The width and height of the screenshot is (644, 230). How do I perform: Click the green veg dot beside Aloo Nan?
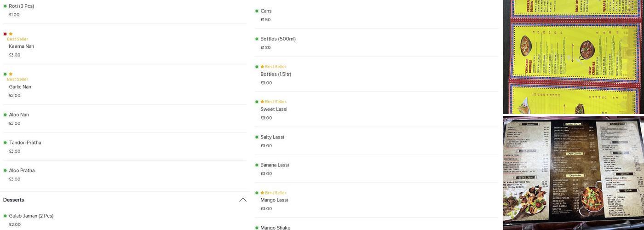click(x=5, y=115)
